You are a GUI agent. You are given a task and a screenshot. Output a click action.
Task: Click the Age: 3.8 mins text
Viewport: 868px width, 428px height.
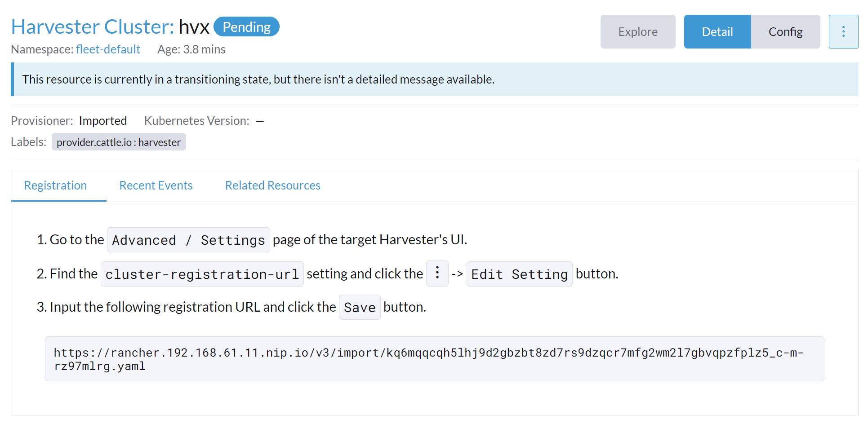(191, 49)
